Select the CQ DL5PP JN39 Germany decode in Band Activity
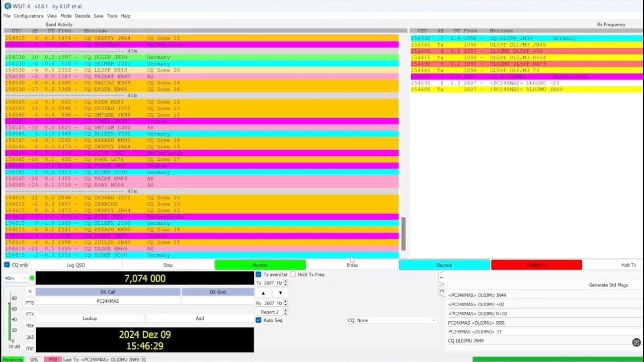The width and height of the screenshot is (644, 362). [202, 57]
